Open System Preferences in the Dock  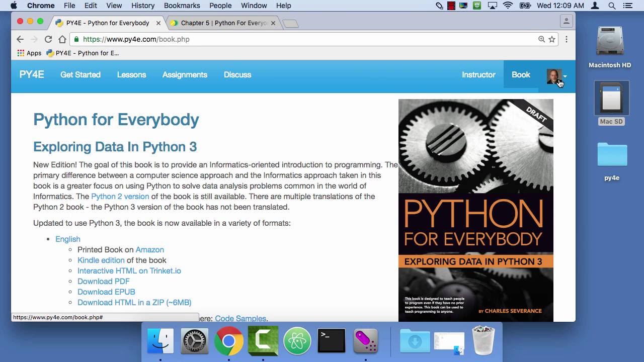[x=195, y=341]
